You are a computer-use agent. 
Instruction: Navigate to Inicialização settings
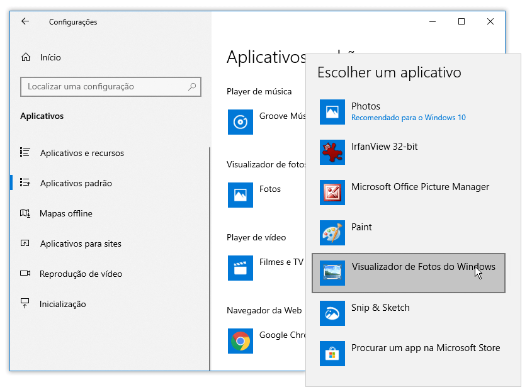pos(63,304)
